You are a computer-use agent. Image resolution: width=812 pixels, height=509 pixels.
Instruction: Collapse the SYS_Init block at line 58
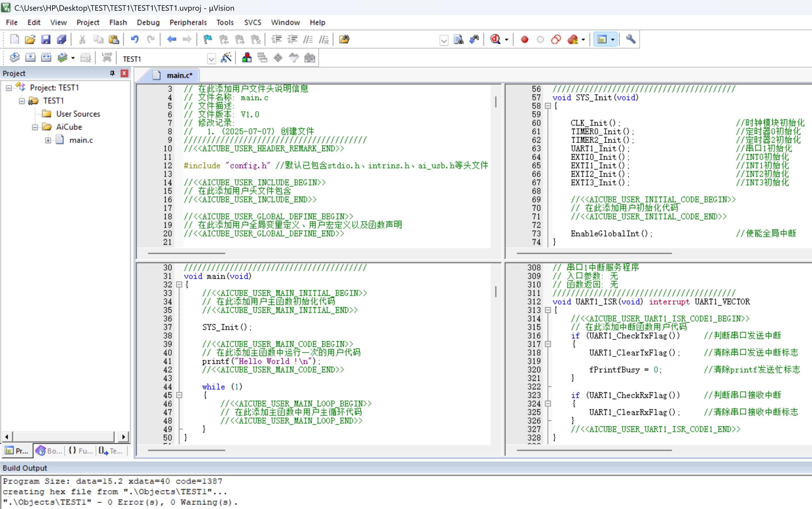click(x=548, y=106)
